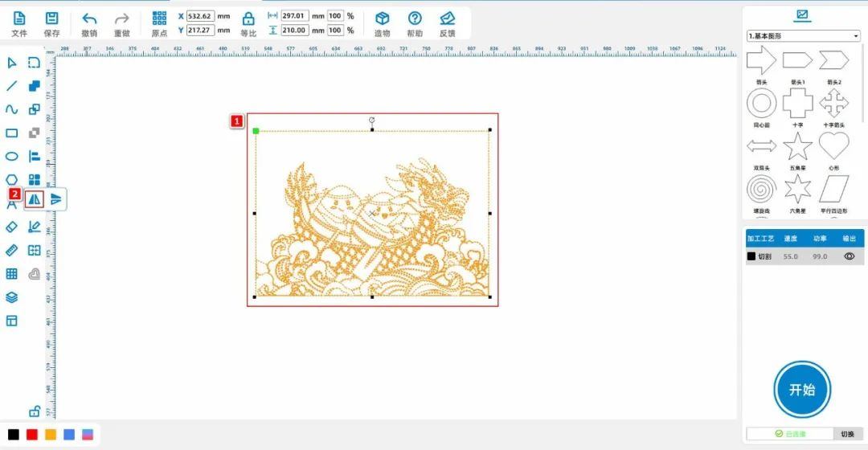Screen dimensions: 868x450
Task: Choose the rectangle drawing tool
Action: [x=12, y=133]
